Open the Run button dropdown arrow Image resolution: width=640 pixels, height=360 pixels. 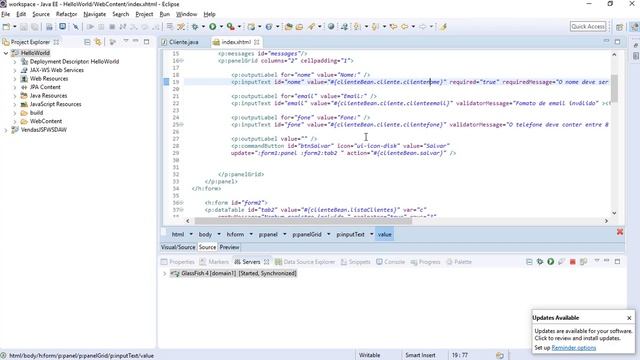pos(221,27)
